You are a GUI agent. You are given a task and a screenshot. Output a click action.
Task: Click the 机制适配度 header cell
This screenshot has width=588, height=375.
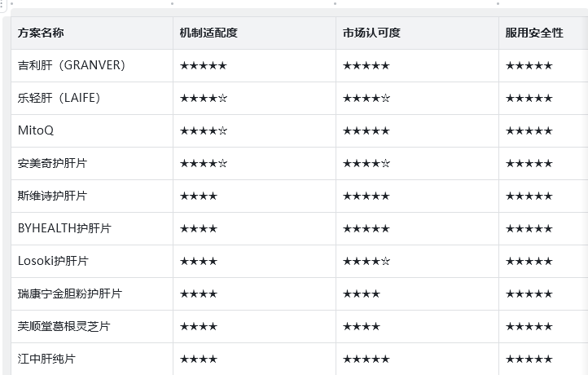pos(208,33)
